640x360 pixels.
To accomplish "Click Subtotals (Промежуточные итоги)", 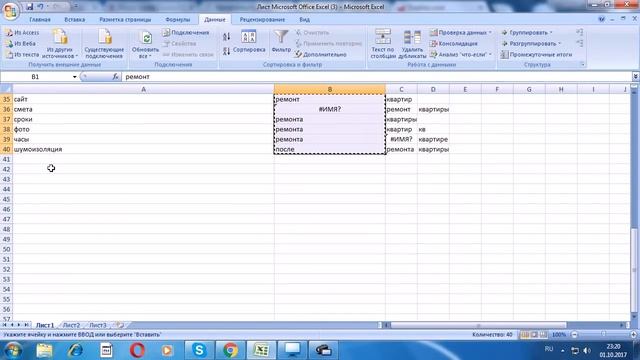I will click(536, 54).
